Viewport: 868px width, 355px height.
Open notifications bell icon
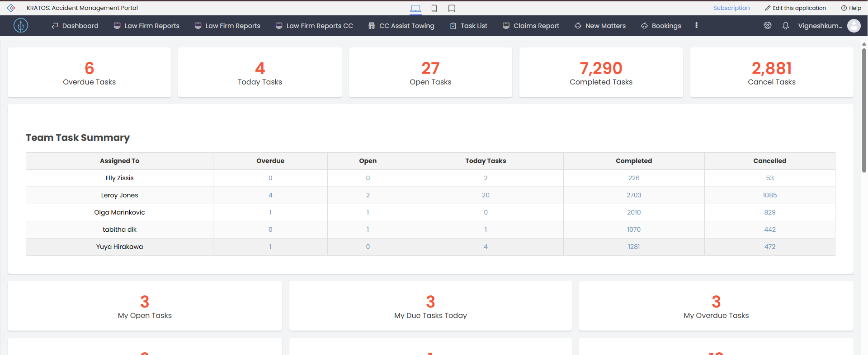786,26
